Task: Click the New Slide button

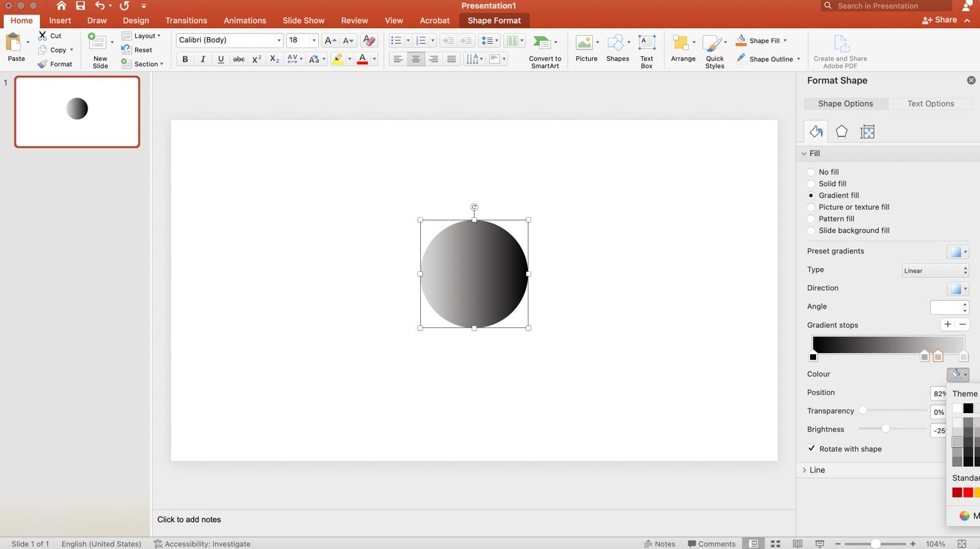Action: [x=99, y=49]
